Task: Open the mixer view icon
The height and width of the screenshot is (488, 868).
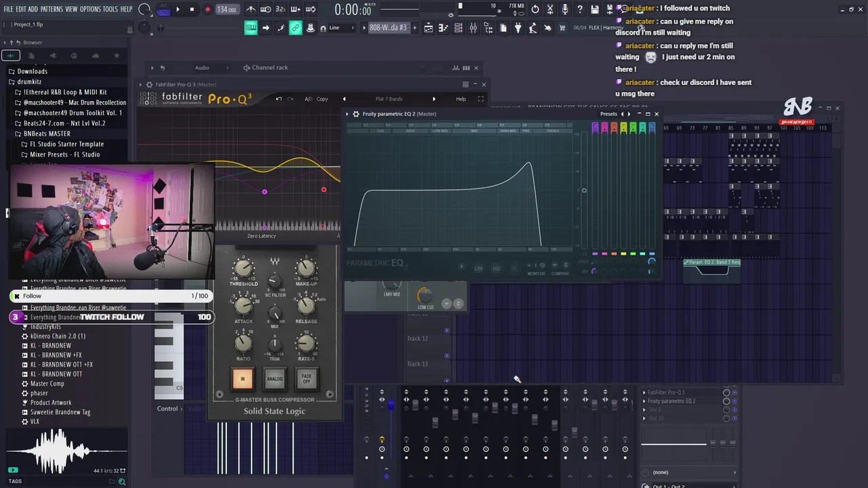Action: tap(473, 28)
